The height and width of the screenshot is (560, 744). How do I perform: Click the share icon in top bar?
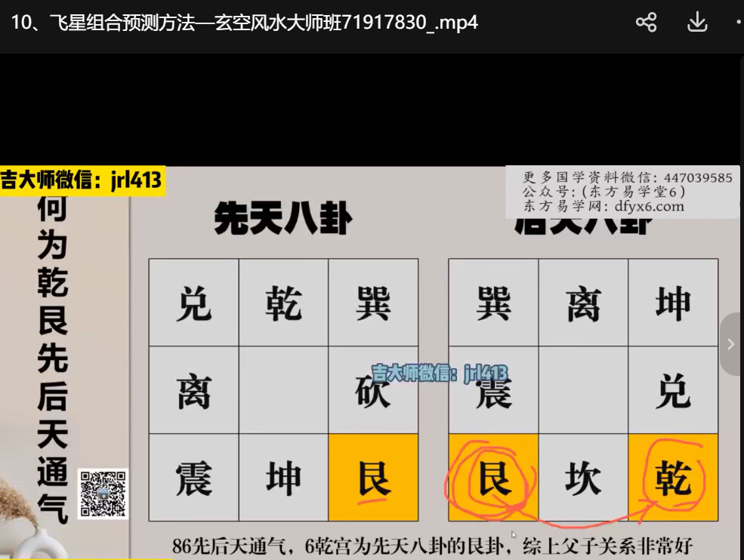point(646,23)
